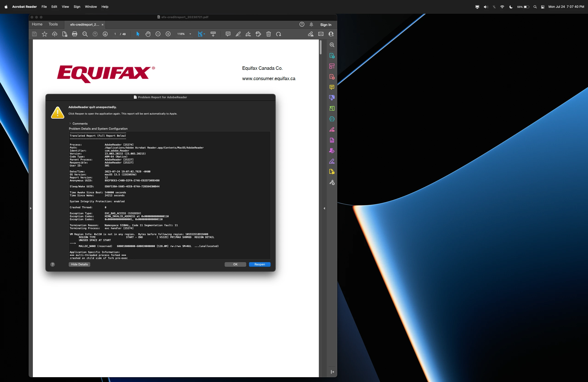Click the Hide Details button

(x=79, y=264)
